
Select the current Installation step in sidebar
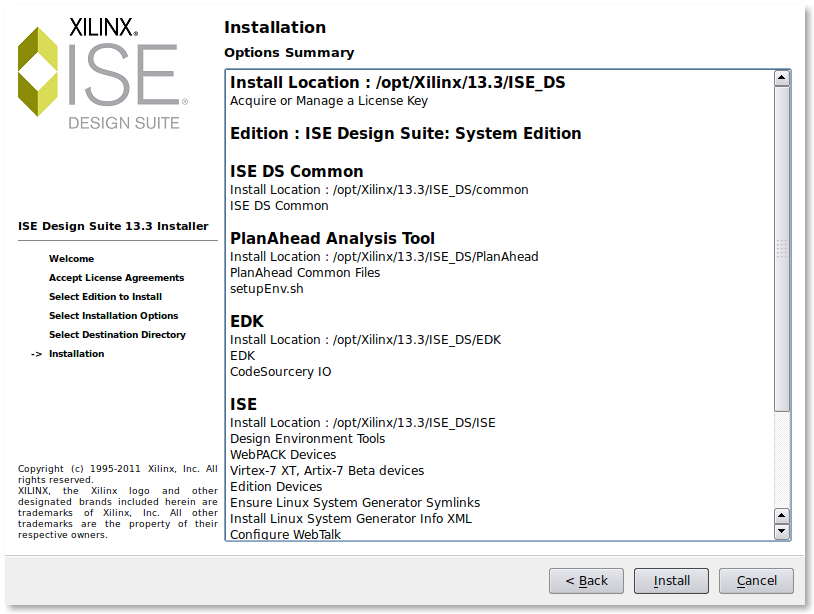[x=76, y=354]
